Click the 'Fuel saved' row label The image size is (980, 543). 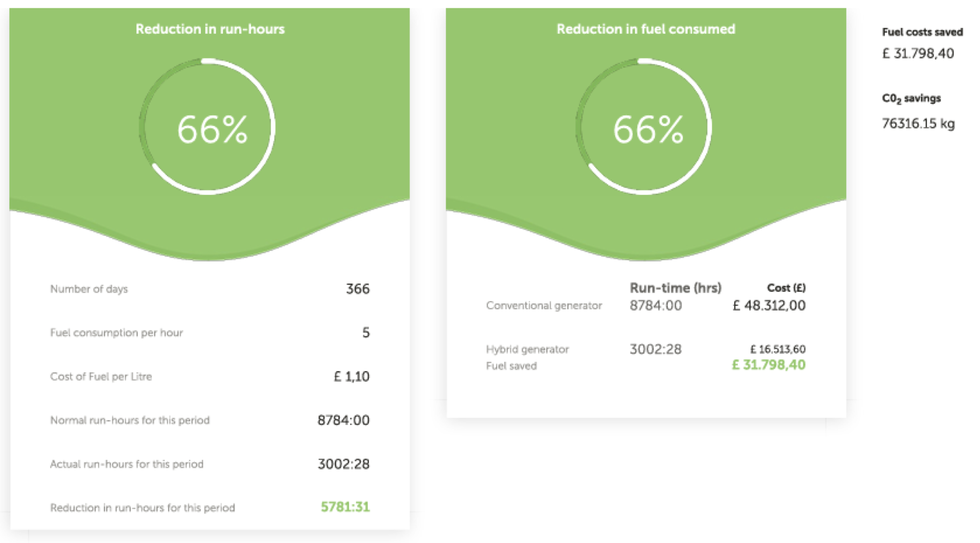(511, 366)
